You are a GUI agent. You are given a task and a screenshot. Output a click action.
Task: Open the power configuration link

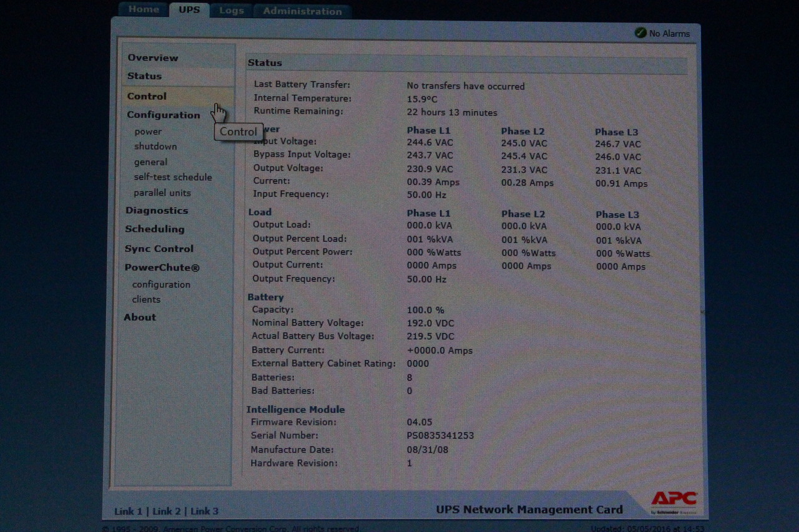point(148,132)
